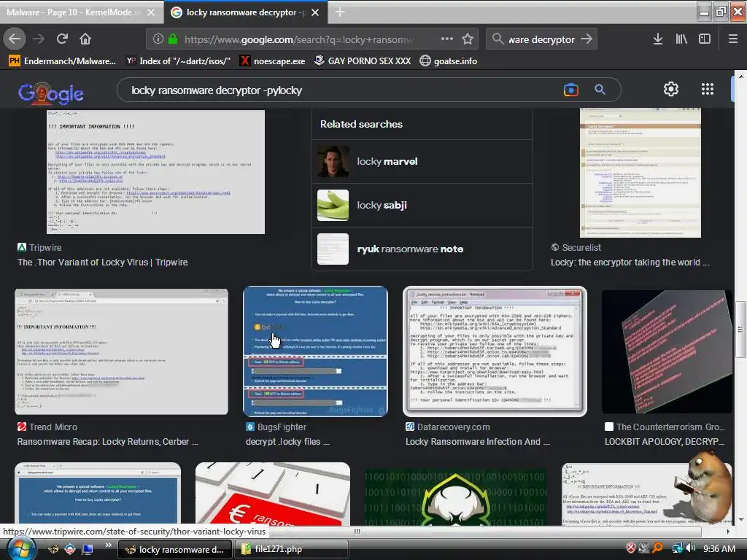Click The .Thor Variant of Locky Virus title
The image size is (747, 560).
pos(102,262)
